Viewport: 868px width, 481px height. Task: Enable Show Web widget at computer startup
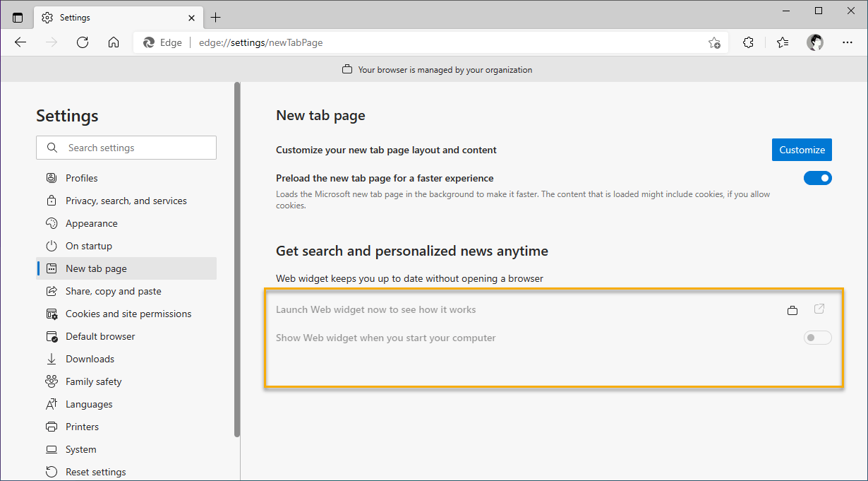click(817, 338)
